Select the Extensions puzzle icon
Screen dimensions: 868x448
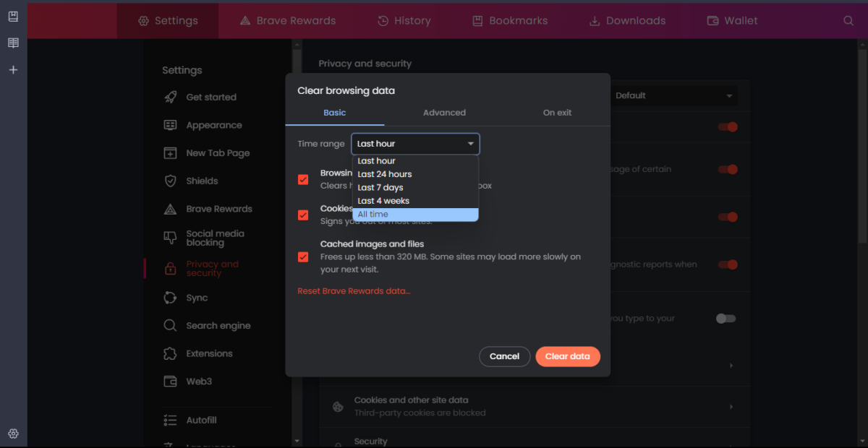169,353
